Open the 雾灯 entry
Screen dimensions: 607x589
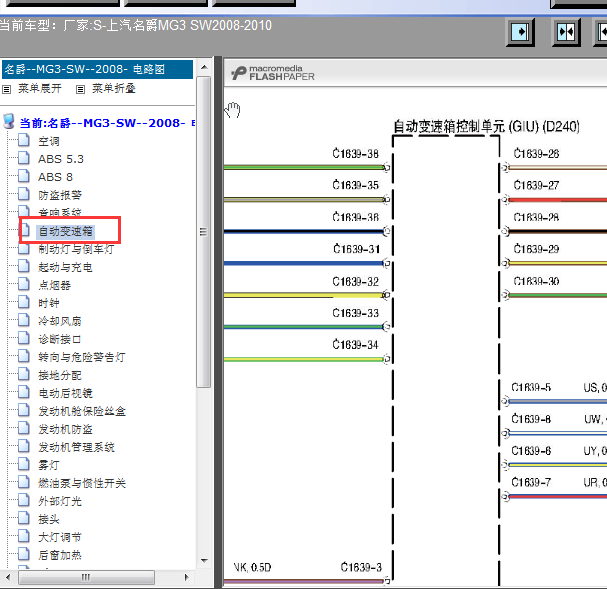tap(48, 465)
